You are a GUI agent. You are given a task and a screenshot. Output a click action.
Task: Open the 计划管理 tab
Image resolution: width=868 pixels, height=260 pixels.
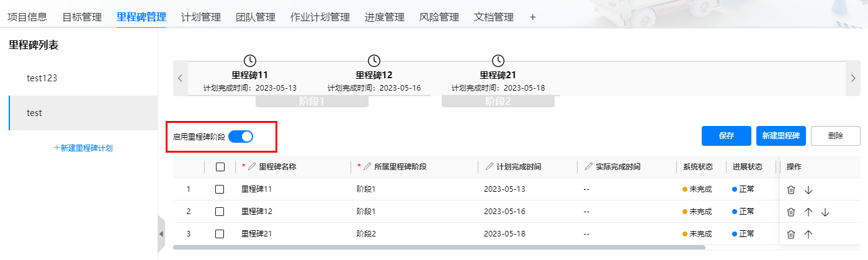coord(201,17)
